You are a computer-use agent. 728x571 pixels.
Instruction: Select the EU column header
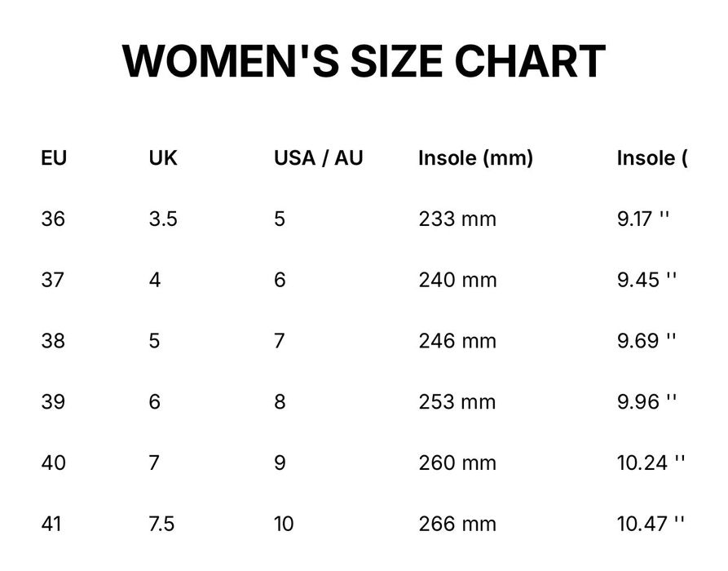(54, 158)
